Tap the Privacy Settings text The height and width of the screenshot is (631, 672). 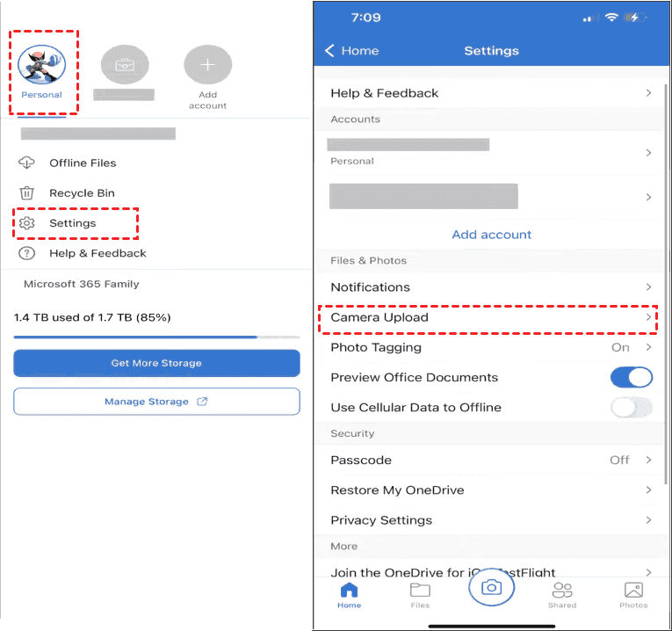(x=381, y=520)
